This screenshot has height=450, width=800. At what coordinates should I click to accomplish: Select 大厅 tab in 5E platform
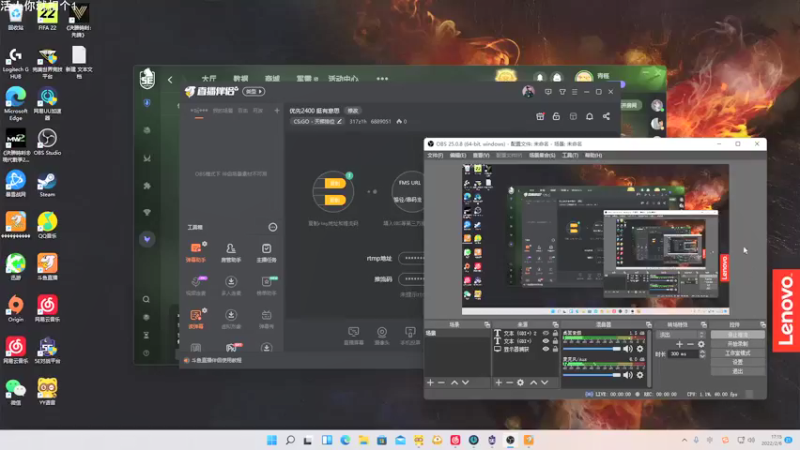[x=209, y=79]
